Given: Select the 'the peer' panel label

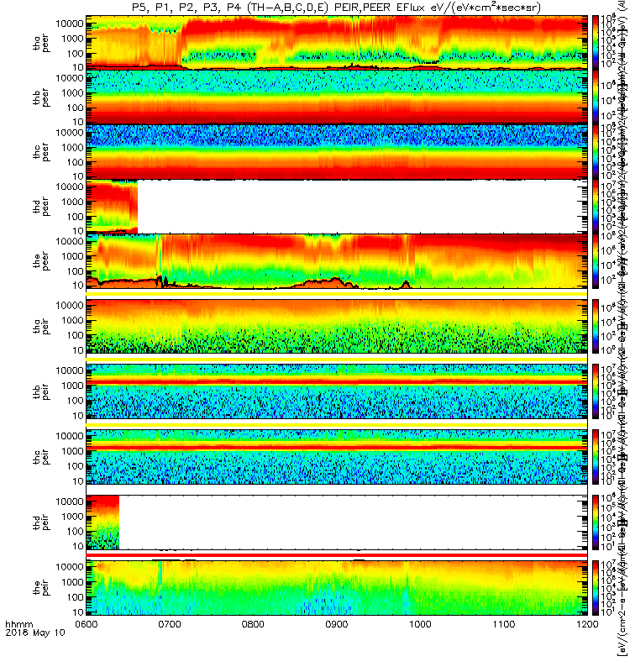Looking at the screenshot, I should tap(41, 261).
